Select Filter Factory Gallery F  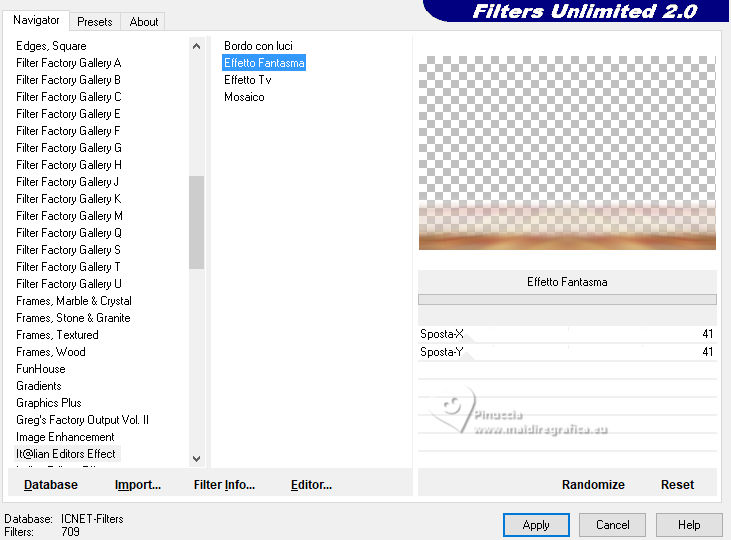tap(68, 131)
